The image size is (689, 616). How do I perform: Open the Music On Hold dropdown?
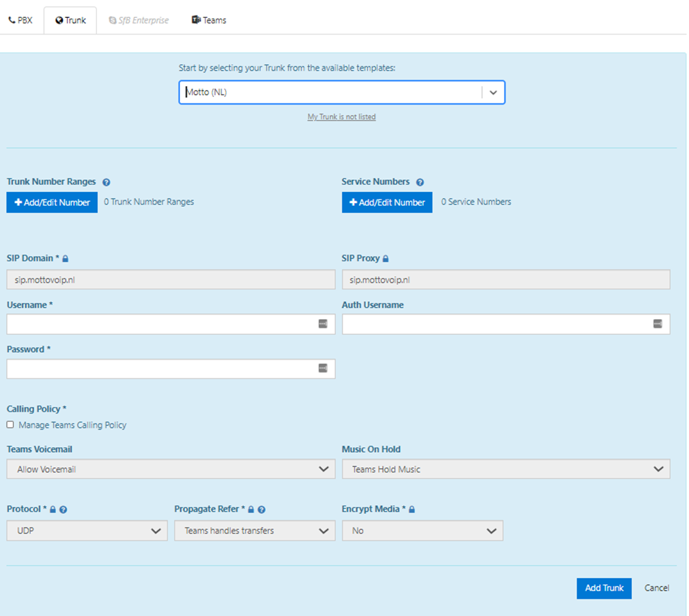(506, 470)
